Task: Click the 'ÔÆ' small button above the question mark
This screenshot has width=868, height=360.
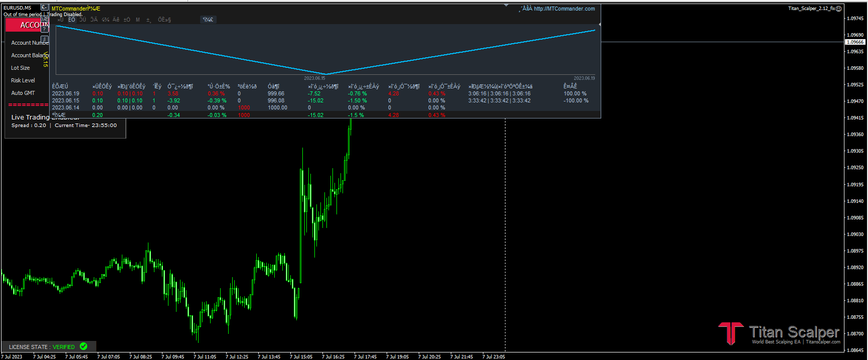Action: tap(45, 20)
